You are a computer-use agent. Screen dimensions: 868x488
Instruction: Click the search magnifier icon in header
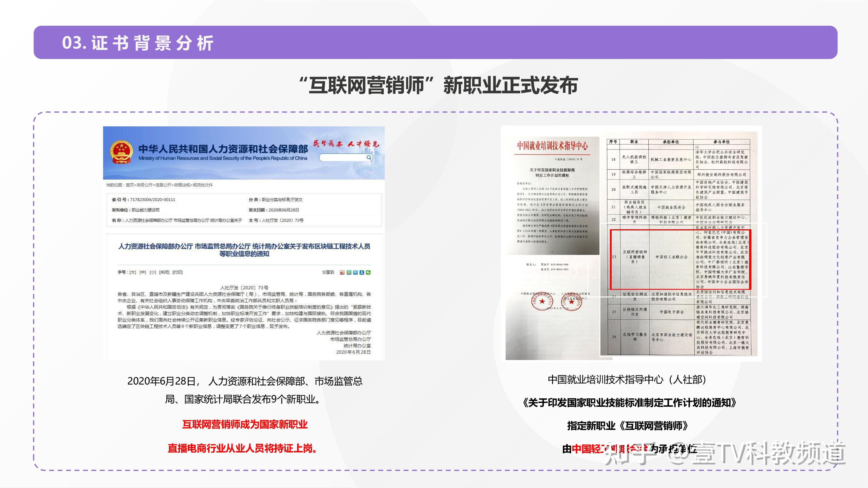[x=369, y=157]
